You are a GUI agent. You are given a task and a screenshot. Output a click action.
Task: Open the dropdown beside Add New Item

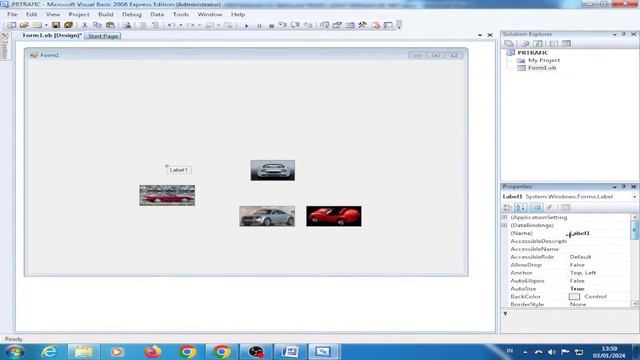[46, 25]
